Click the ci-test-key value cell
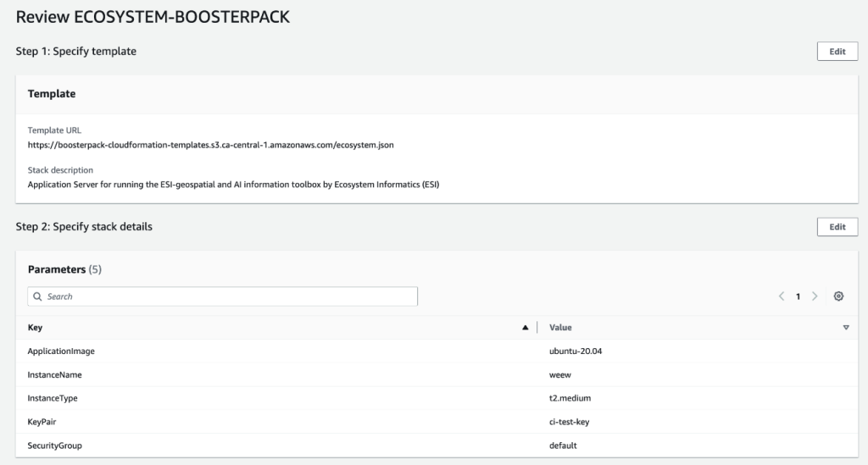Screen dimensions: 868x465 [x=573, y=422]
